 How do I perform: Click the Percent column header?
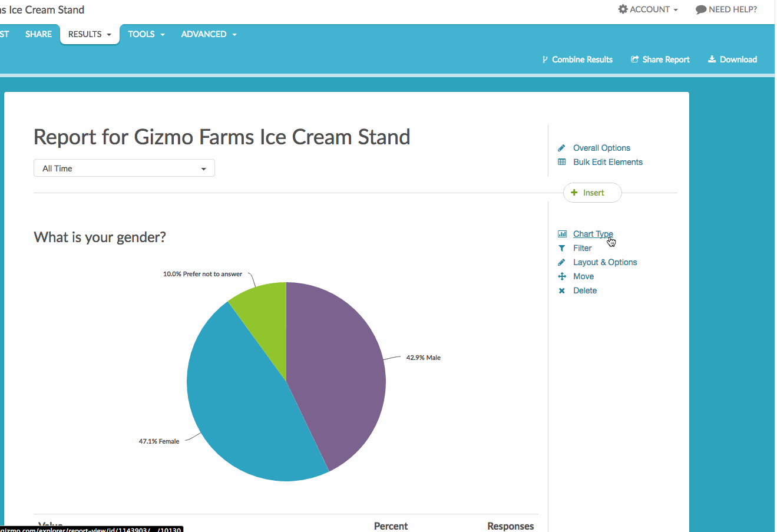[x=391, y=526]
